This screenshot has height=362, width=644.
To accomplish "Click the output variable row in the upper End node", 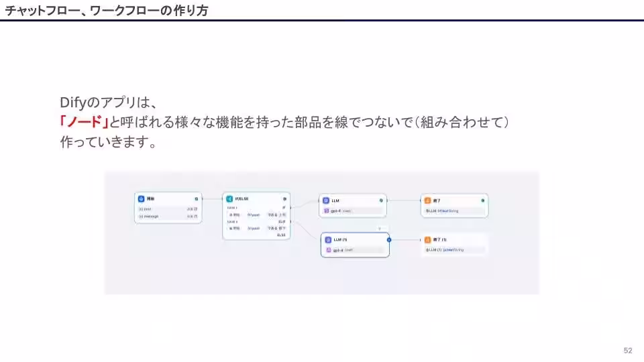I will point(454,211).
